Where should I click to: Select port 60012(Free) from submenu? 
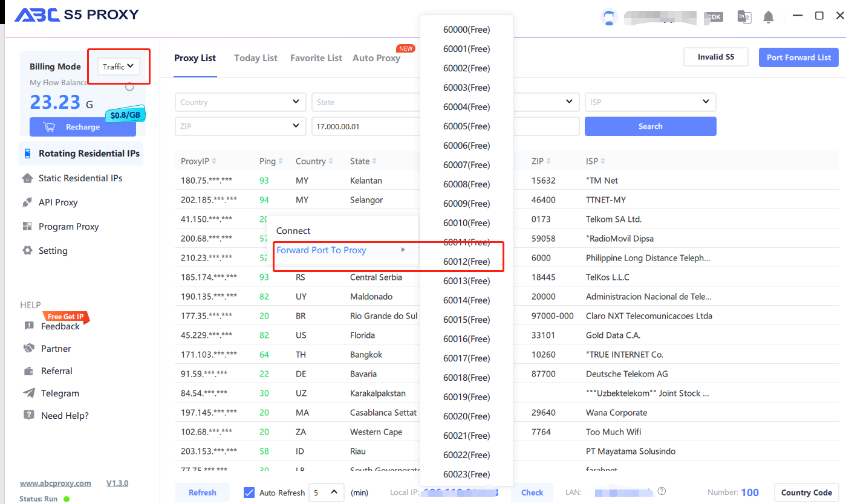(467, 262)
